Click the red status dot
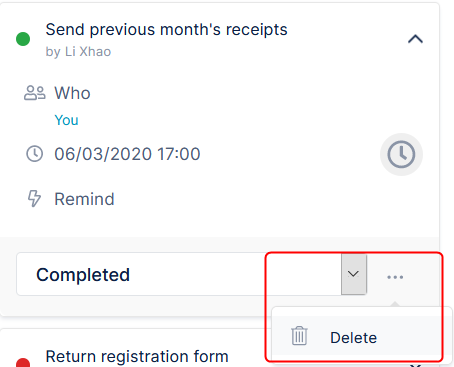The width and height of the screenshot is (454, 367). (23, 363)
